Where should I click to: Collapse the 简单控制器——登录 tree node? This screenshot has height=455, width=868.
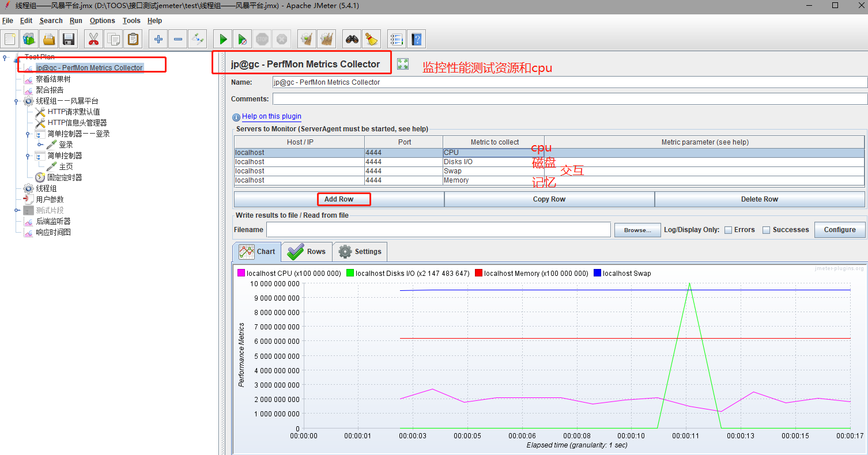click(28, 134)
